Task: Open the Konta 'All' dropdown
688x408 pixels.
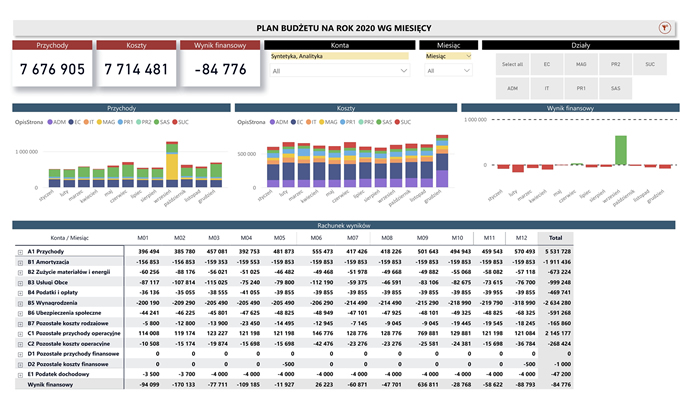Action: coord(340,71)
